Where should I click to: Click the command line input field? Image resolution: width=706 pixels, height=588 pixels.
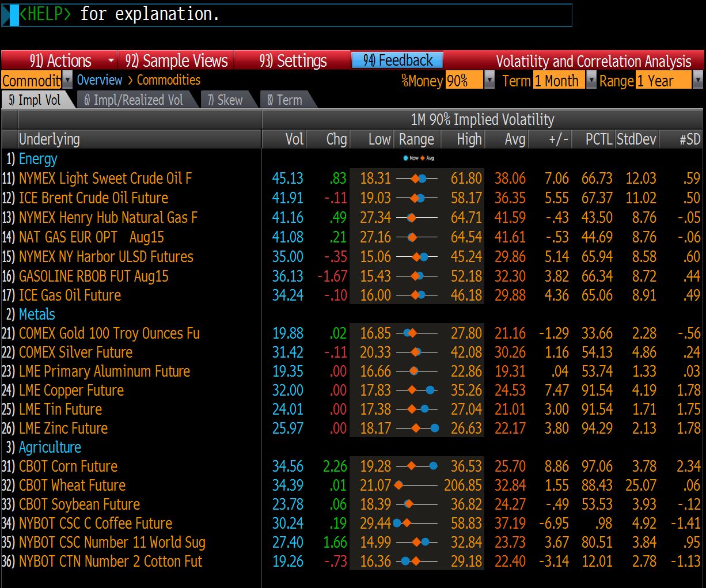286,14
